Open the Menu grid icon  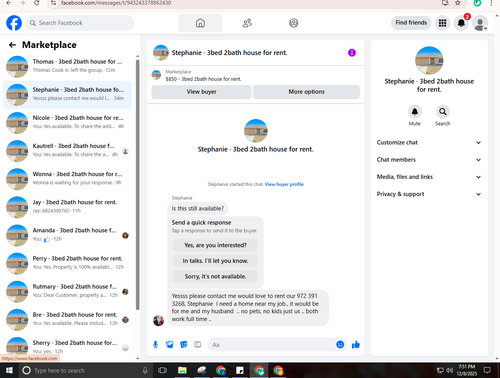(442, 23)
